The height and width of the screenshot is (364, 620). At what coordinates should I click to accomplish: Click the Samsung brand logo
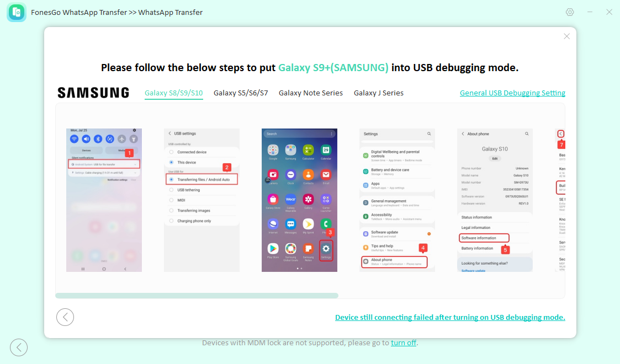(93, 93)
